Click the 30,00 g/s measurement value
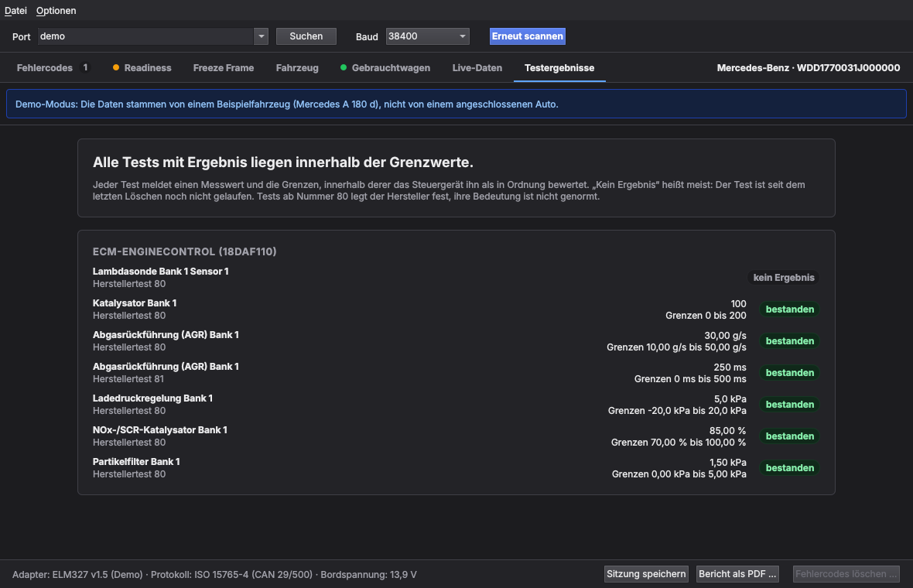 click(x=726, y=336)
